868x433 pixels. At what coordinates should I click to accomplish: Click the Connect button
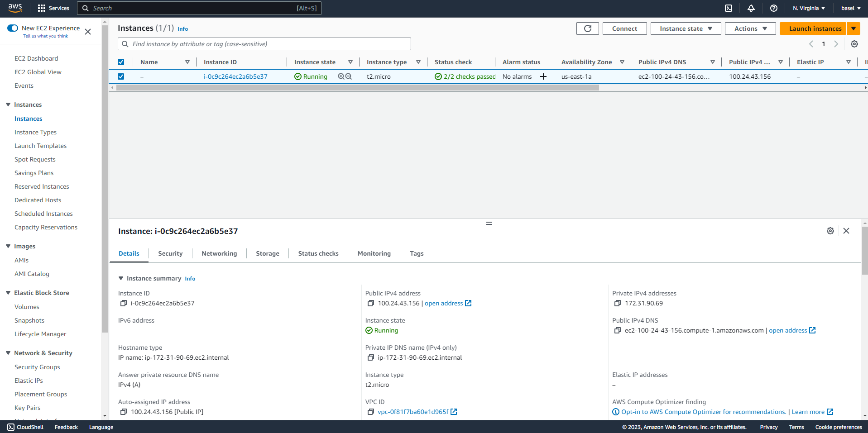click(x=624, y=28)
